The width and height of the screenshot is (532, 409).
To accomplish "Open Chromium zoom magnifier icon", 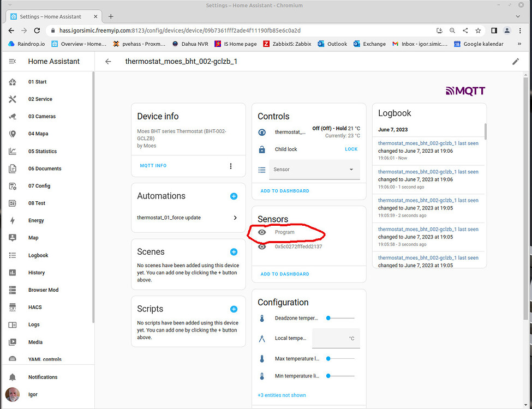I will pyautogui.click(x=452, y=31).
